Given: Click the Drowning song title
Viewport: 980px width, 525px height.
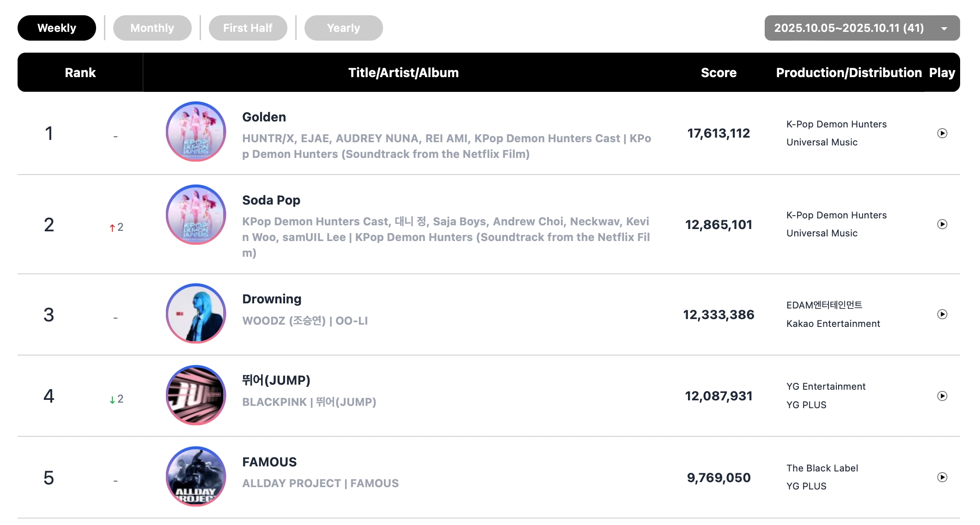Looking at the screenshot, I should coord(272,299).
